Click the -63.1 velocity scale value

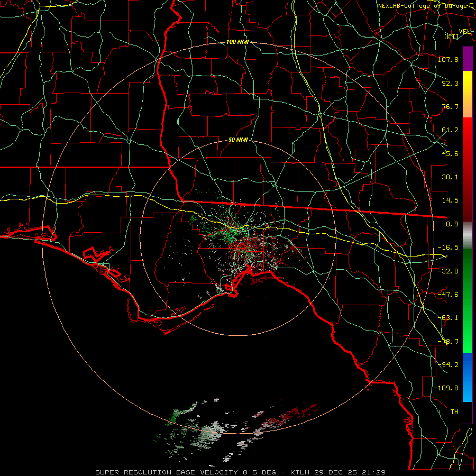coord(448,318)
